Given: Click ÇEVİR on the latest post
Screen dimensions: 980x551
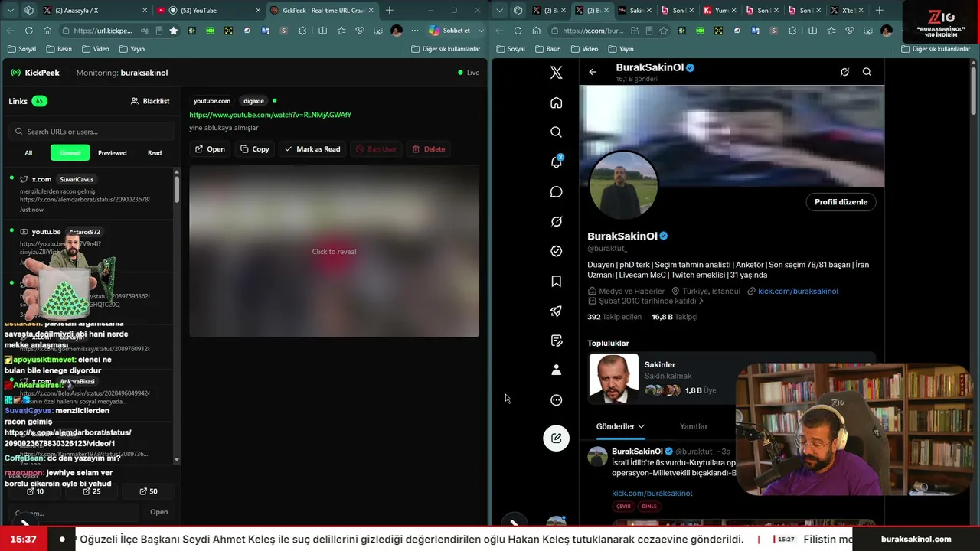Looking at the screenshot, I should point(623,507).
